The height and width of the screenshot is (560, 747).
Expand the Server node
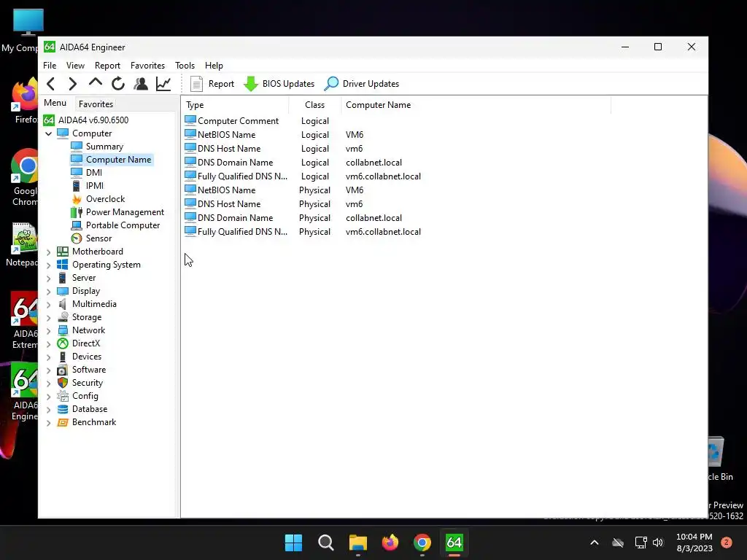(49, 278)
